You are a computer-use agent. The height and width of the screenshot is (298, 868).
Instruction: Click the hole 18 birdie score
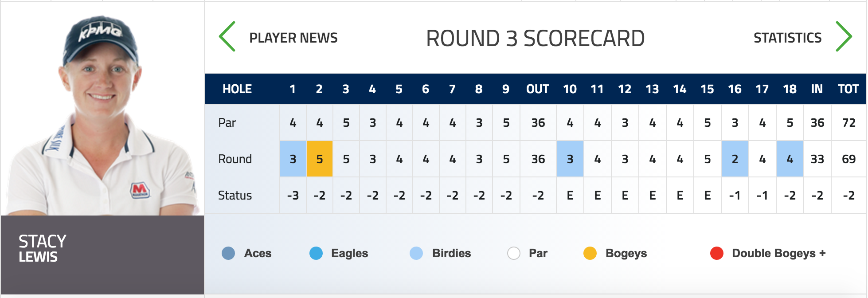790,159
